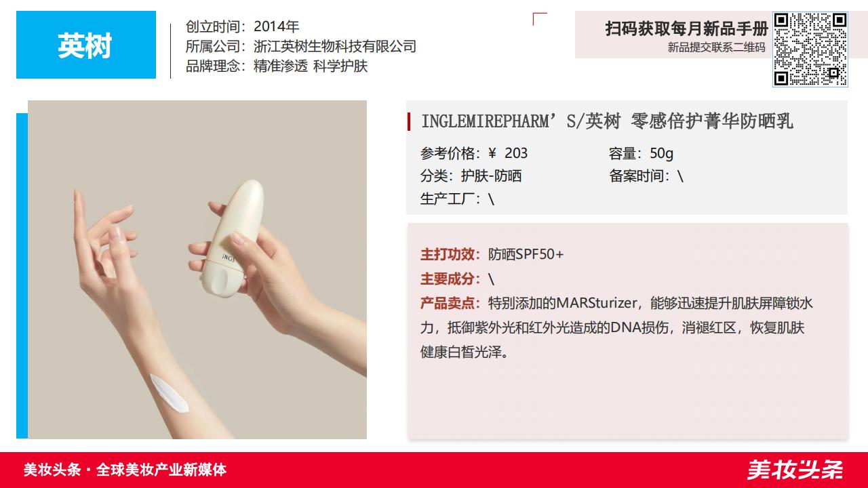
Task: Click the 创立时间 2014年 line
Action: coord(243,27)
